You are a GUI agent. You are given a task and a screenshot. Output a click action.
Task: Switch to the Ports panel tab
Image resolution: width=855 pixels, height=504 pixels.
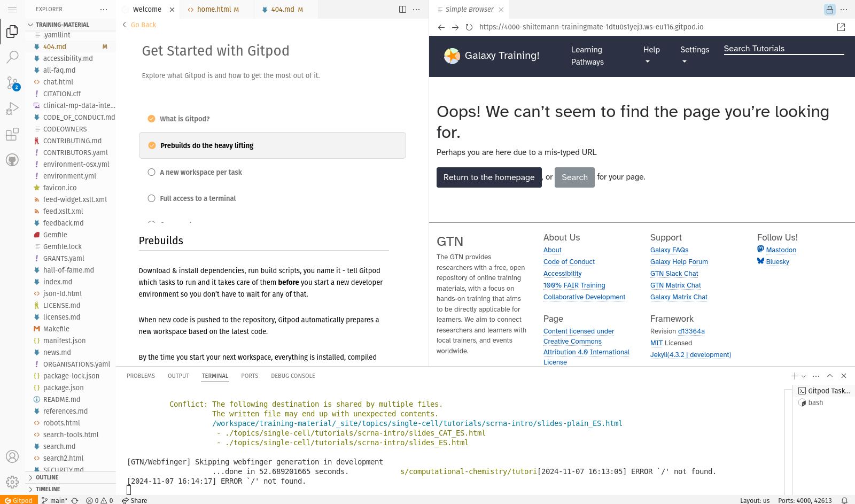[250, 376]
